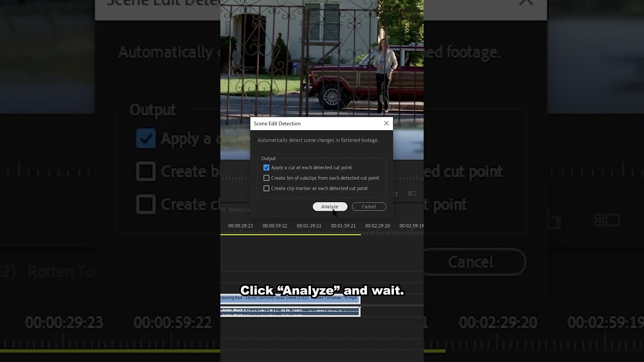The height and width of the screenshot is (362, 644).
Task: Select the Breaking Bad video clip on timeline
Action: (290, 299)
